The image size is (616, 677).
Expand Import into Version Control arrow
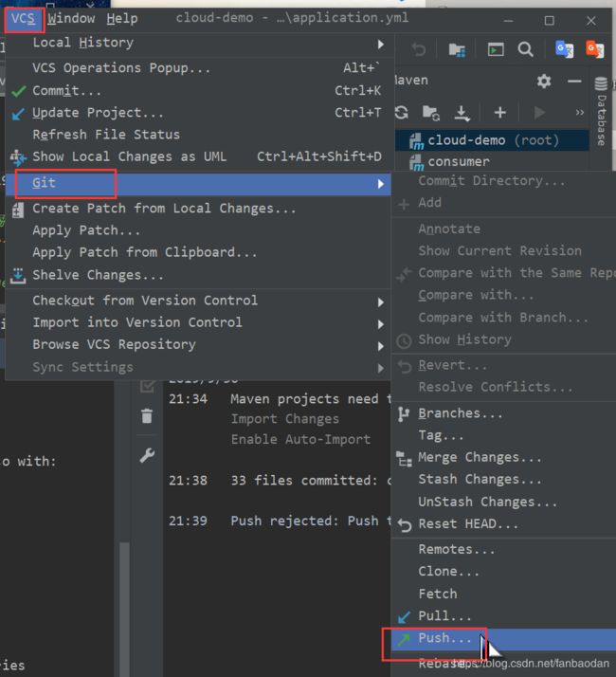tap(381, 324)
